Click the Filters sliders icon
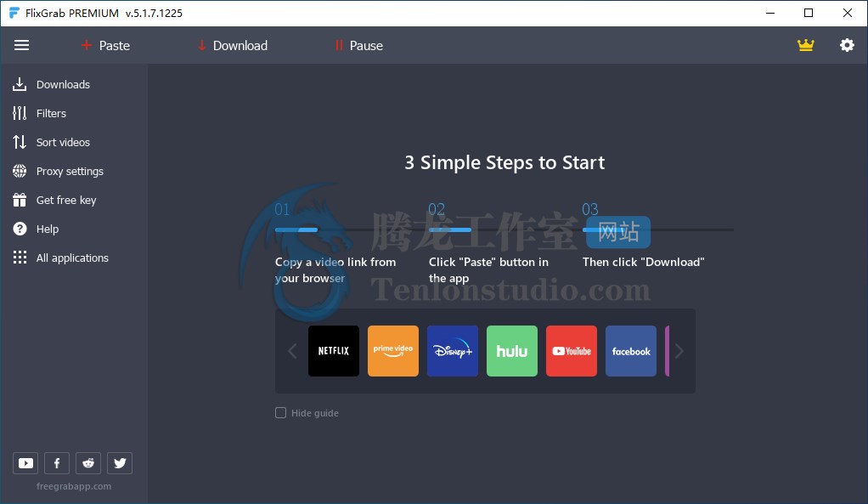This screenshot has height=504, width=868. pos(20,113)
